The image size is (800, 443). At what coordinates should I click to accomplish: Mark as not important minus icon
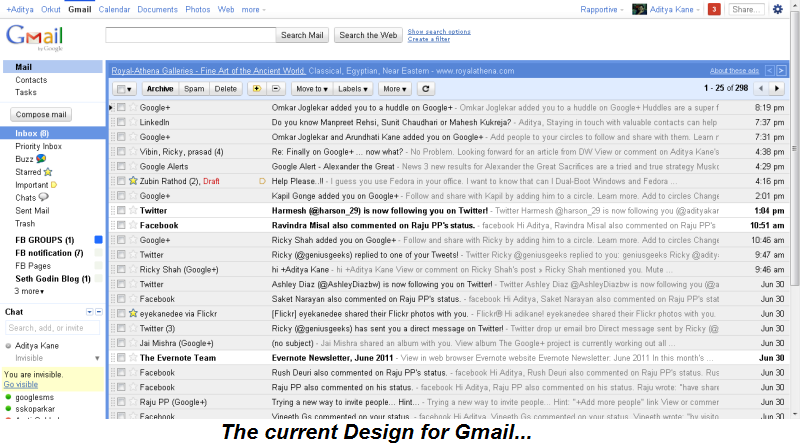pos(276,89)
